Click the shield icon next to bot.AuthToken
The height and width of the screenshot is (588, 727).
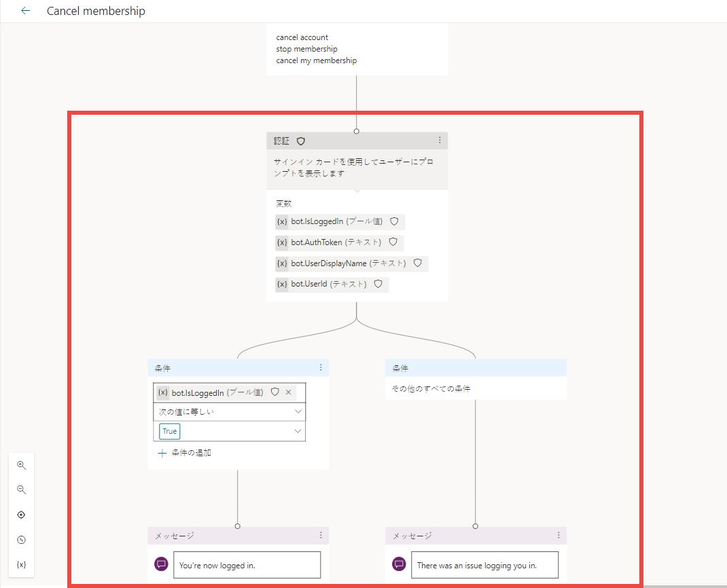click(393, 242)
